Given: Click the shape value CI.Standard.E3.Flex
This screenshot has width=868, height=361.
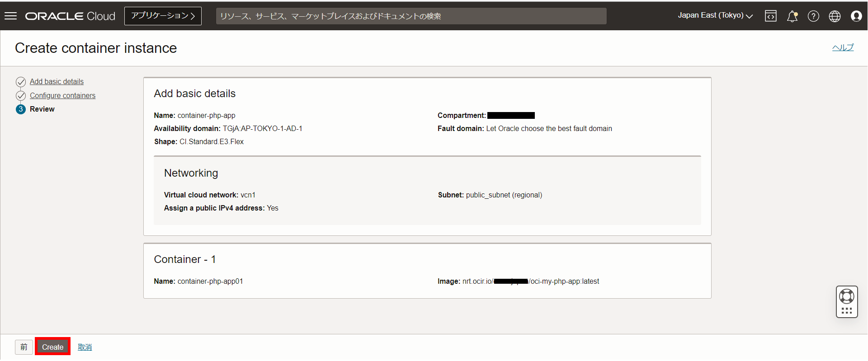Looking at the screenshot, I should click(212, 141).
